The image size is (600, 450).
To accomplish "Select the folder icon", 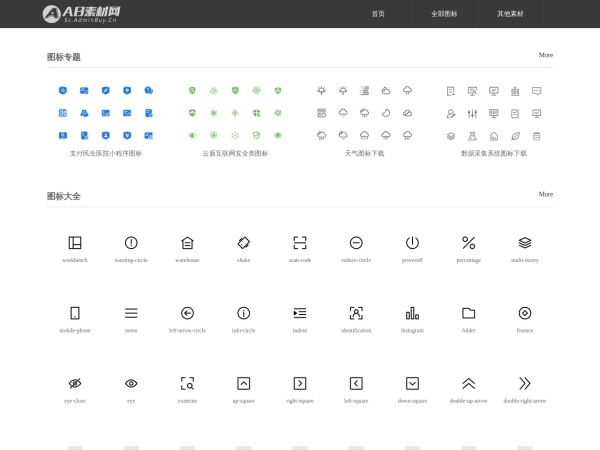I will [468, 313].
